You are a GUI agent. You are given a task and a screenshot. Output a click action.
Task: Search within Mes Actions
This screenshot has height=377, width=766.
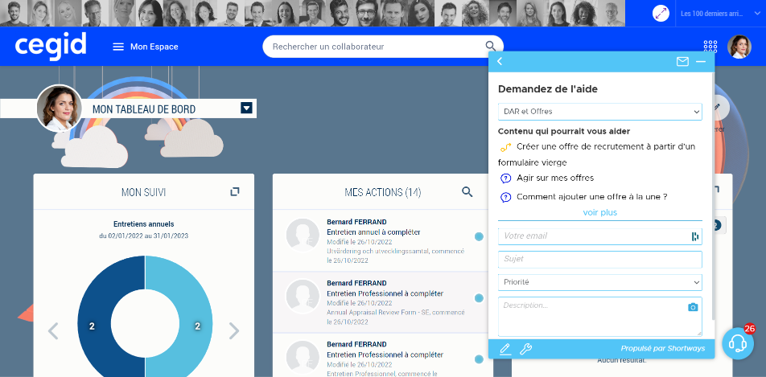(x=467, y=192)
